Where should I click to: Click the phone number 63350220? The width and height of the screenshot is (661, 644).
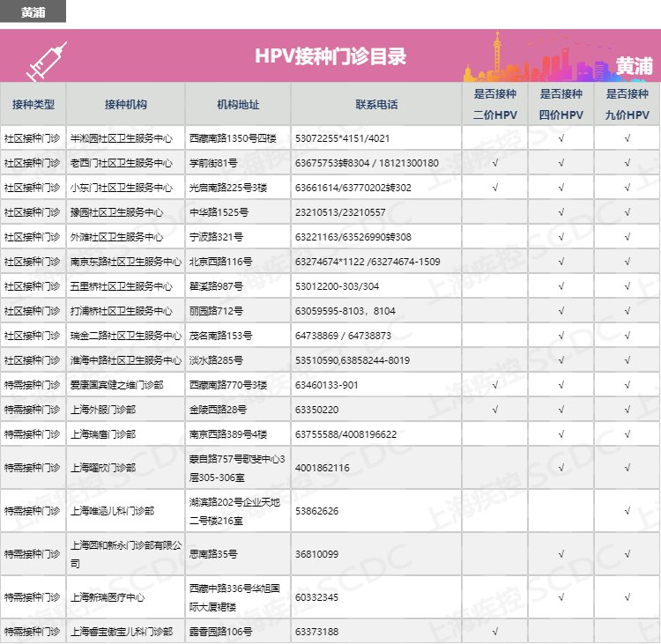(x=317, y=410)
